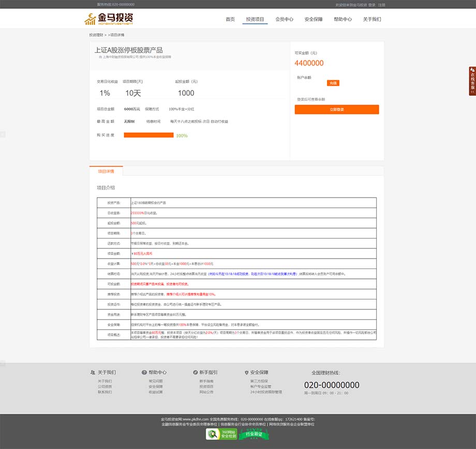Open 投资项目 footer link
Image resolution: width=476 pixels, height=449 pixels.
pyautogui.click(x=206, y=386)
